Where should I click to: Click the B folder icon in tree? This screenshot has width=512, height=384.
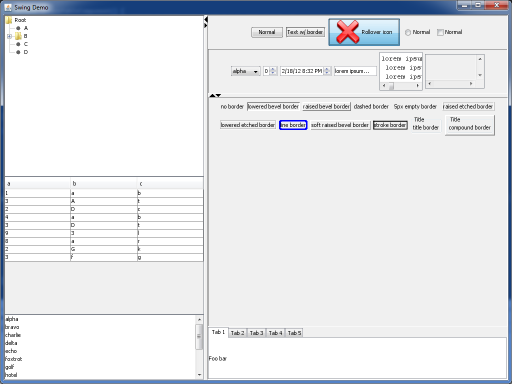[x=18, y=36]
